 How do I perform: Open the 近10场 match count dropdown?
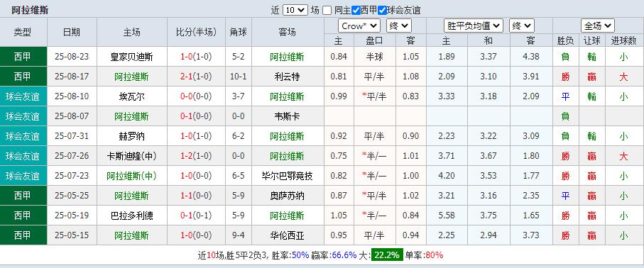pyautogui.click(x=295, y=10)
